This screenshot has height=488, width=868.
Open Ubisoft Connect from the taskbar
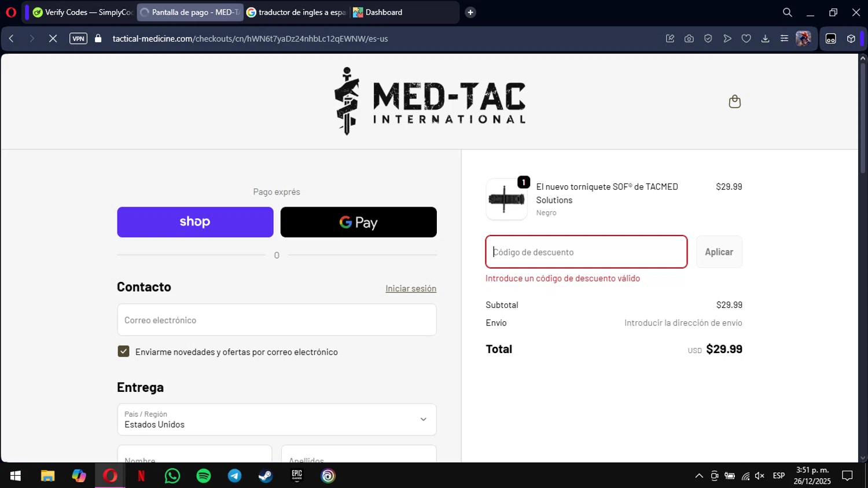pyautogui.click(x=328, y=476)
